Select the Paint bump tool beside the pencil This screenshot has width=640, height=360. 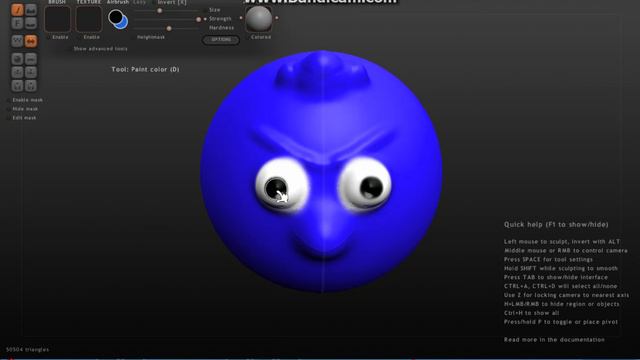[x=31, y=9]
